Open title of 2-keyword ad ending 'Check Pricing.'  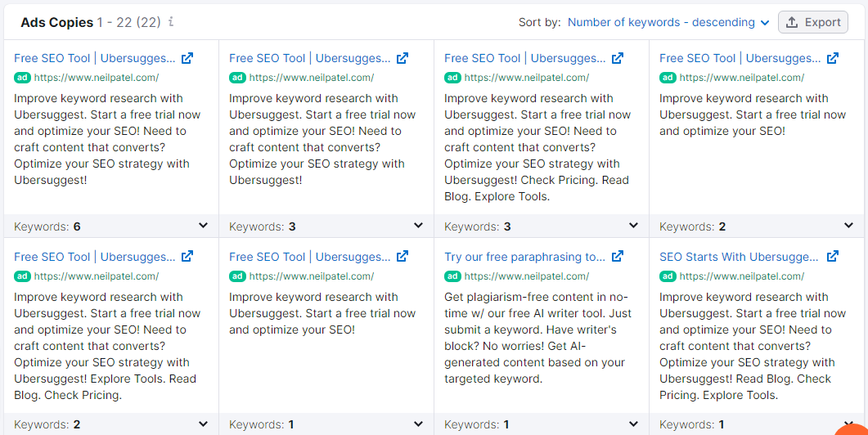[x=95, y=257]
